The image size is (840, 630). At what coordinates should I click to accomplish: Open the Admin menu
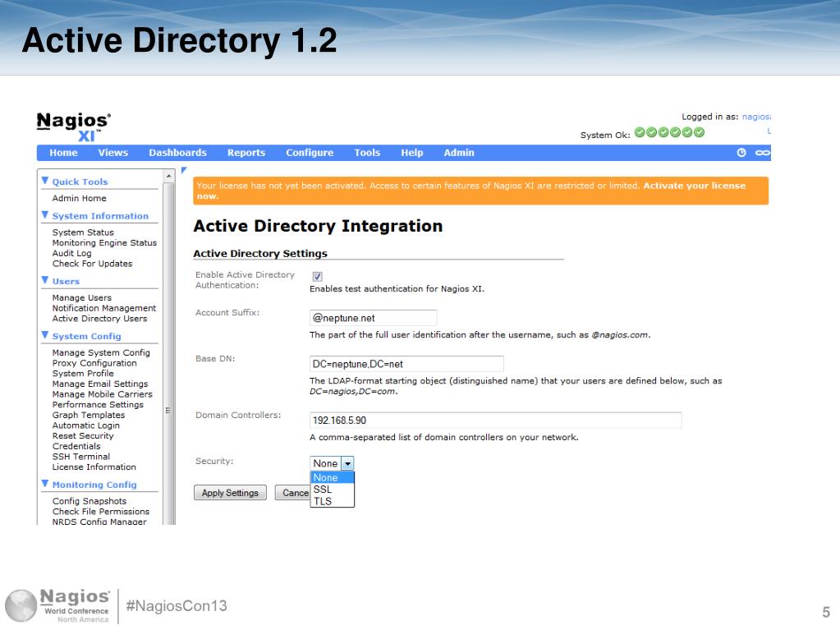458,153
